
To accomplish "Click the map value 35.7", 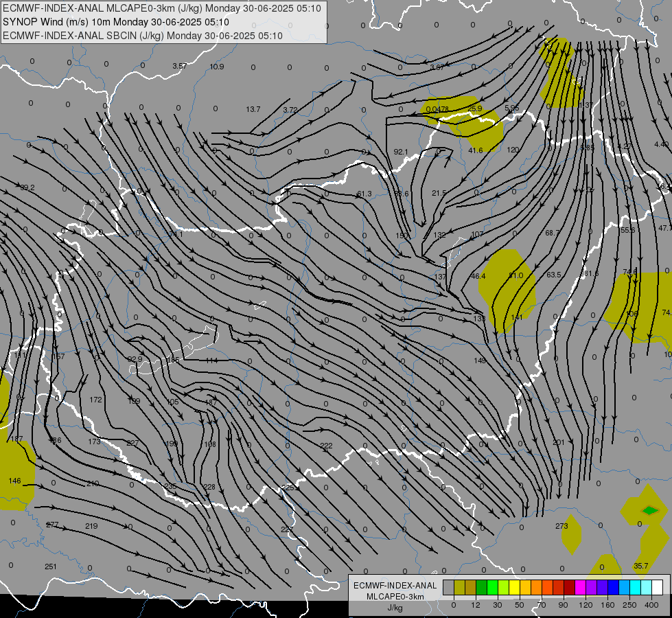I will 640,566.
